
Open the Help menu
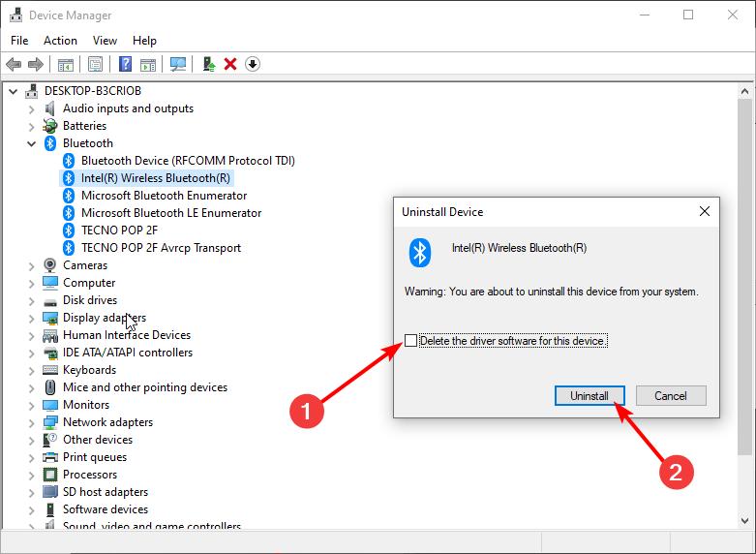tap(144, 41)
